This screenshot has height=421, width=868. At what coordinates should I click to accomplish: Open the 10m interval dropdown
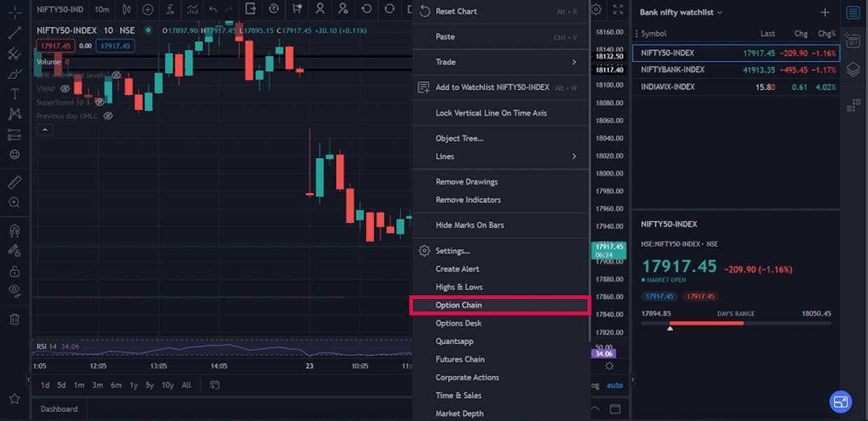tap(101, 9)
